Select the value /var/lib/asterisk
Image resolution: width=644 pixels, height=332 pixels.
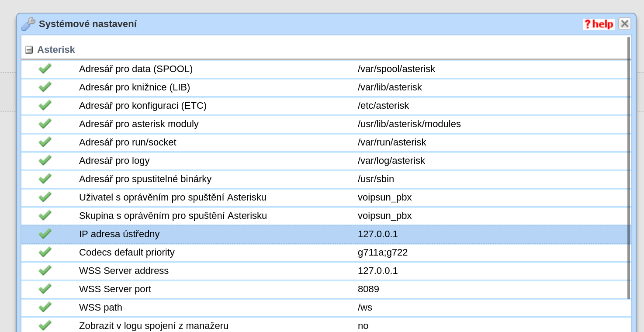(x=390, y=87)
